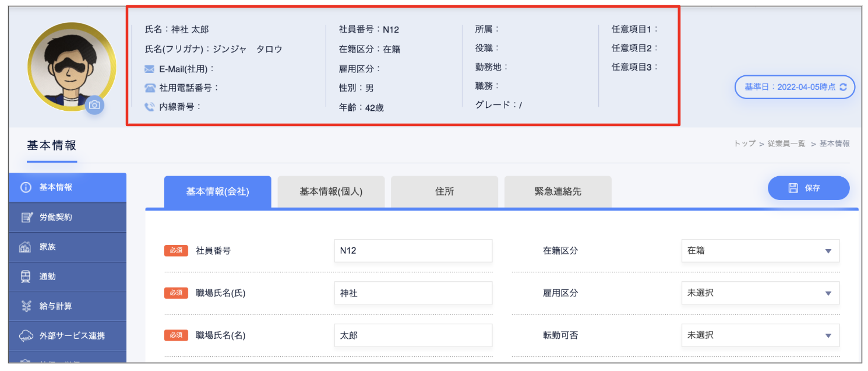This screenshot has height=371, width=868.
Task: Expand the 雇用区分 dropdown
Action: (x=760, y=293)
